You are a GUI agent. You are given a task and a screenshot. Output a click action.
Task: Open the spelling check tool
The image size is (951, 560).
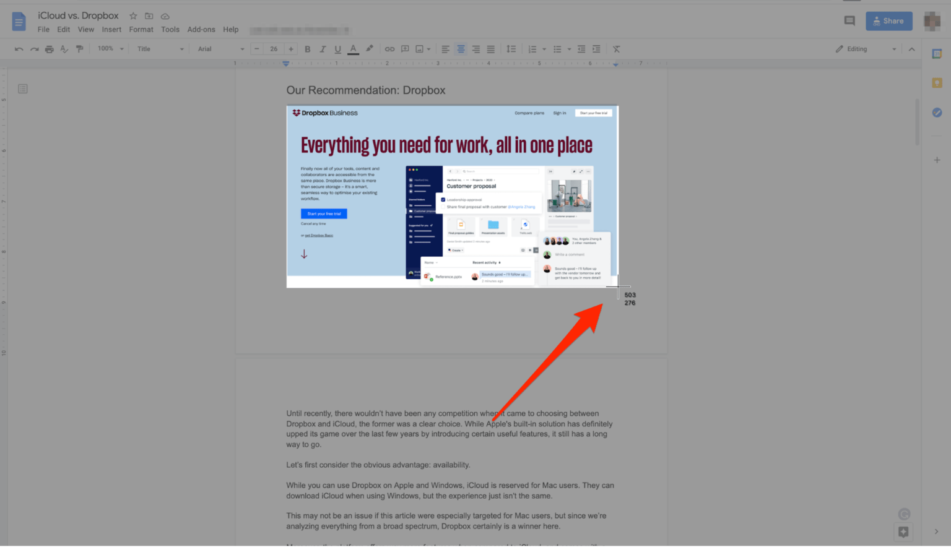[x=64, y=49]
